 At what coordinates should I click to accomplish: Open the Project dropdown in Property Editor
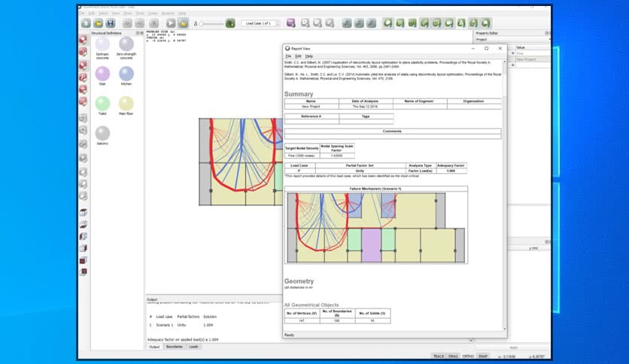512,40
